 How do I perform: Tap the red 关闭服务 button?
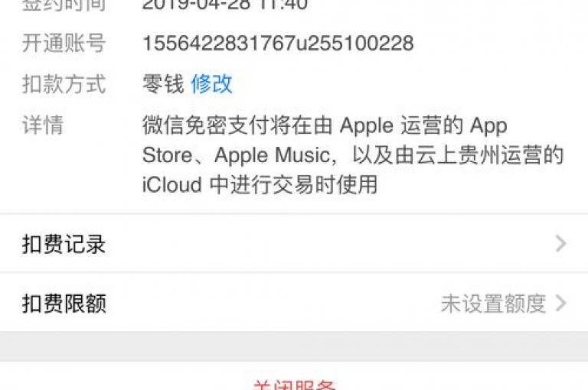click(294, 385)
